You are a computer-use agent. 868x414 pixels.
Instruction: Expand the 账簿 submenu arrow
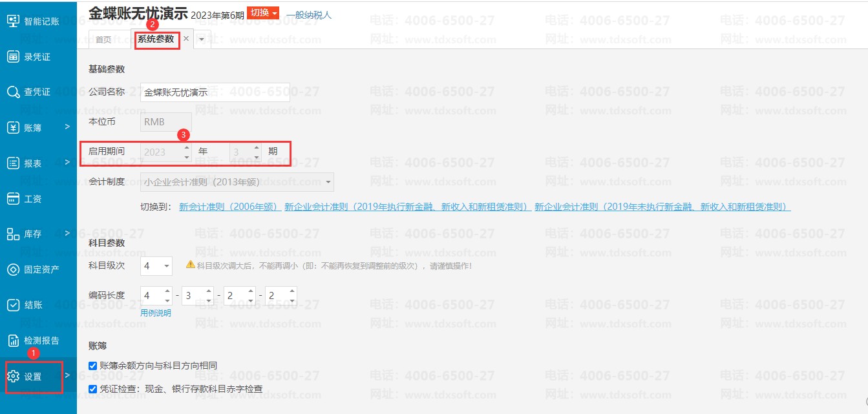click(67, 127)
